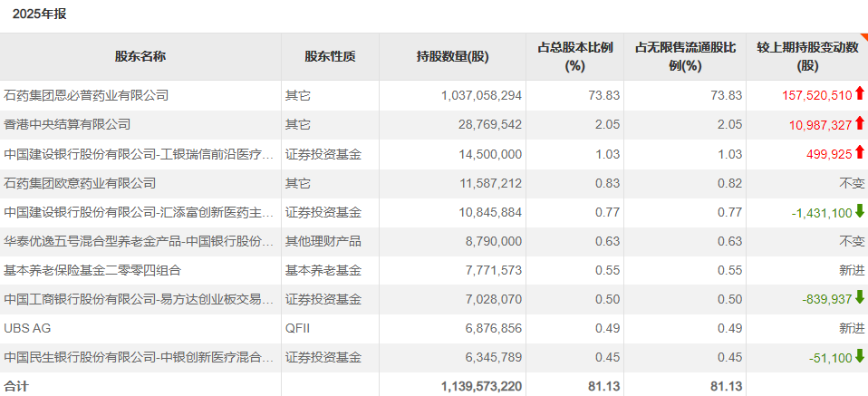Click holding quantity 28,769,542

[x=489, y=125]
